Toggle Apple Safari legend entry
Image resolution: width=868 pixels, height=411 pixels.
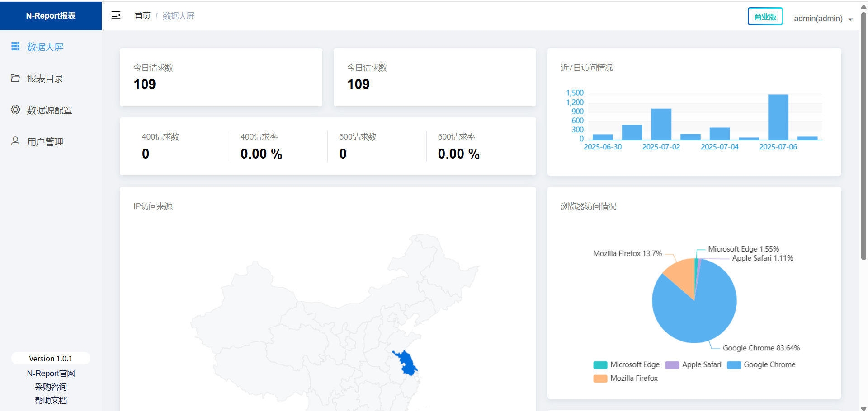693,365
